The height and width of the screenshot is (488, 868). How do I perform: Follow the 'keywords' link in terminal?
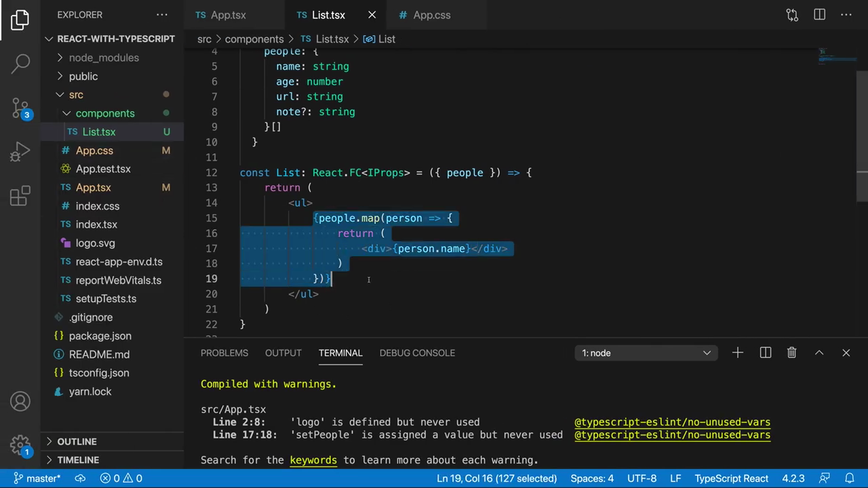pyautogui.click(x=313, y=460)
